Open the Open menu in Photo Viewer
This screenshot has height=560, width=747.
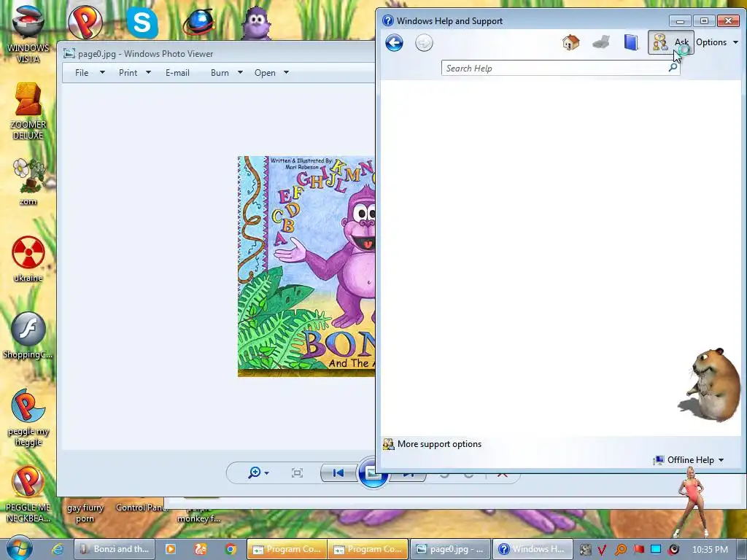click(265, 73)
